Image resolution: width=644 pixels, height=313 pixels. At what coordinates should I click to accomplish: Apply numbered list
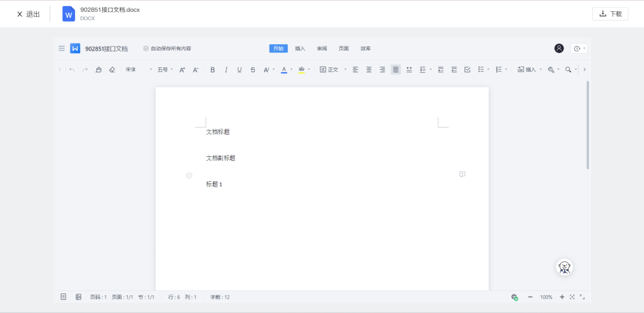(499, 70)
